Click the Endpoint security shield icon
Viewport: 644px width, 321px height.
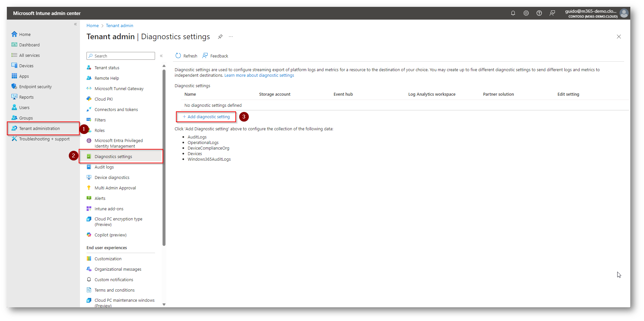tap(14, 86)
